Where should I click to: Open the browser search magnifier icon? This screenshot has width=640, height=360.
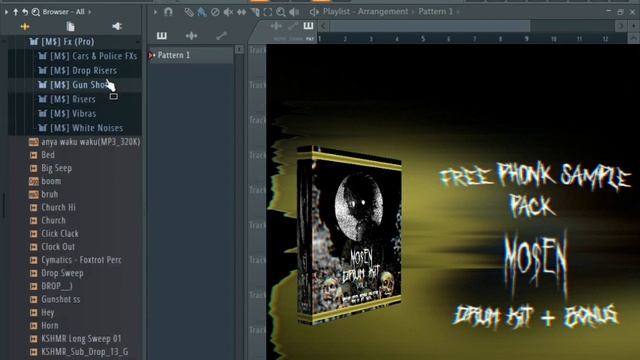coord(36,12)
